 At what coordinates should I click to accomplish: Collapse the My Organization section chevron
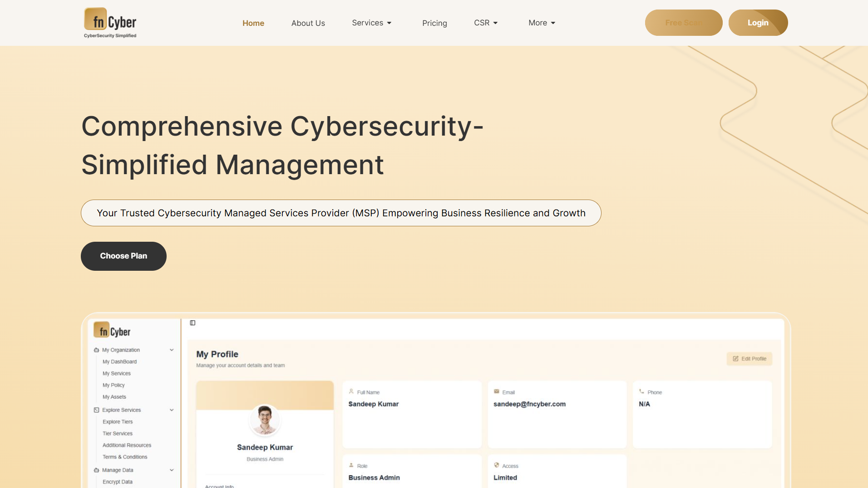pos(172,350)
